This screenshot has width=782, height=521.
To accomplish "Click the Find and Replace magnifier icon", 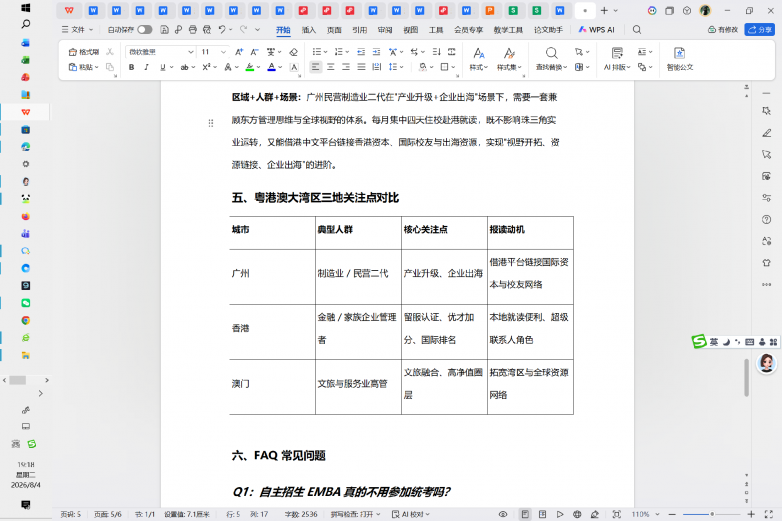I will pos(551,53).
